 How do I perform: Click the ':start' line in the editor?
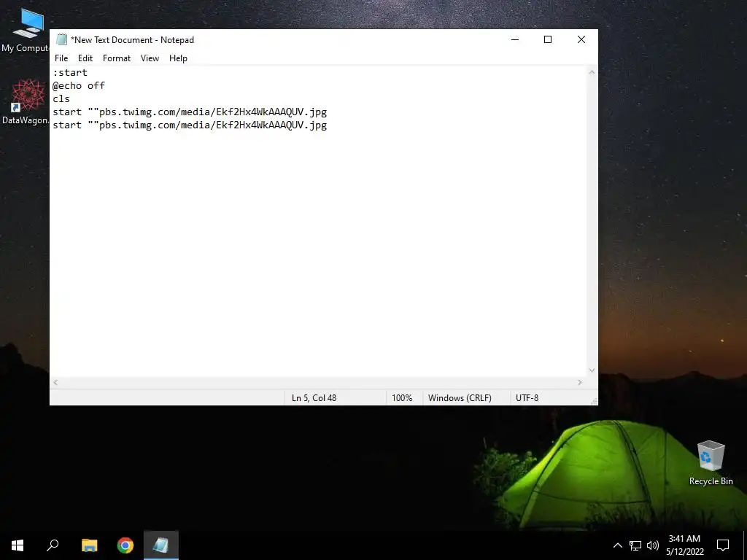[x=70, y=72]
